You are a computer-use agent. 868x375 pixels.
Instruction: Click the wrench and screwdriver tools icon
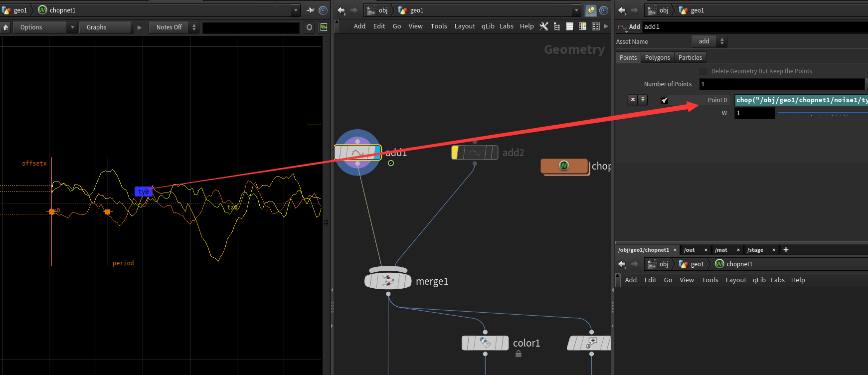click(x=544, y=26)
